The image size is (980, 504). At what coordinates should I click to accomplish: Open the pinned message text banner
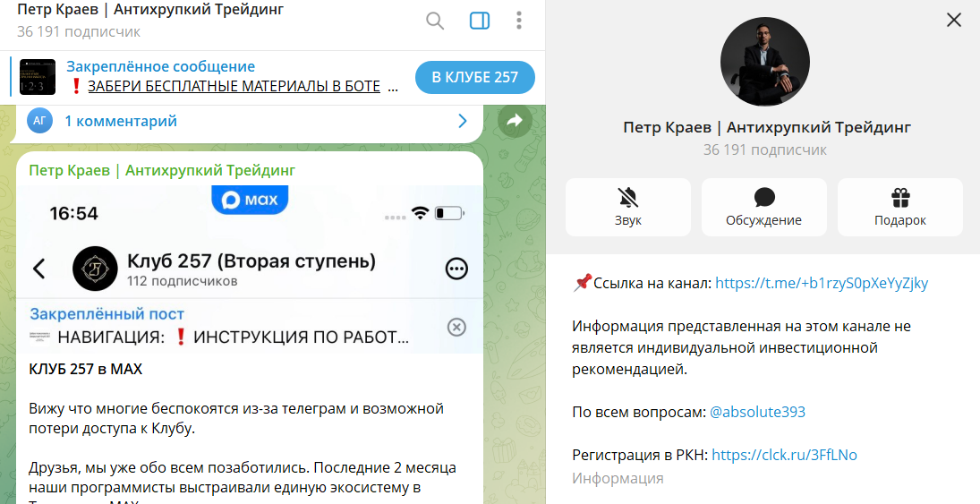(224, 77)
